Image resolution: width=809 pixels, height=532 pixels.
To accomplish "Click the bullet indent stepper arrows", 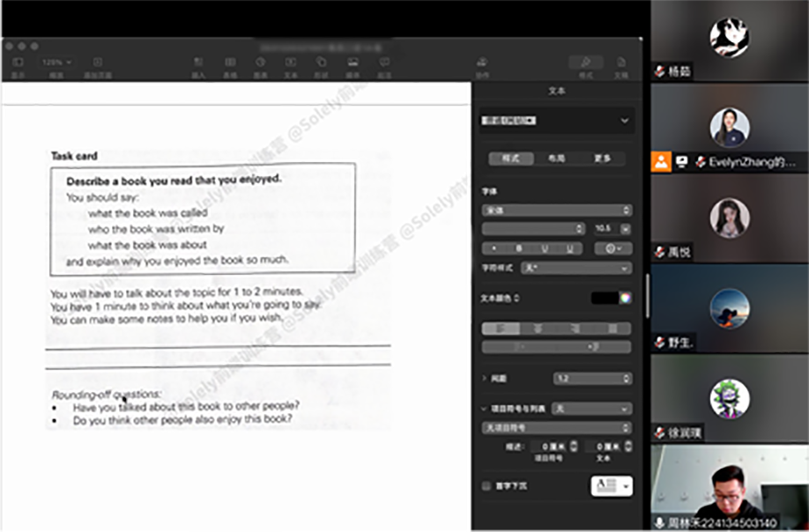I will click(x=574, y=447).
